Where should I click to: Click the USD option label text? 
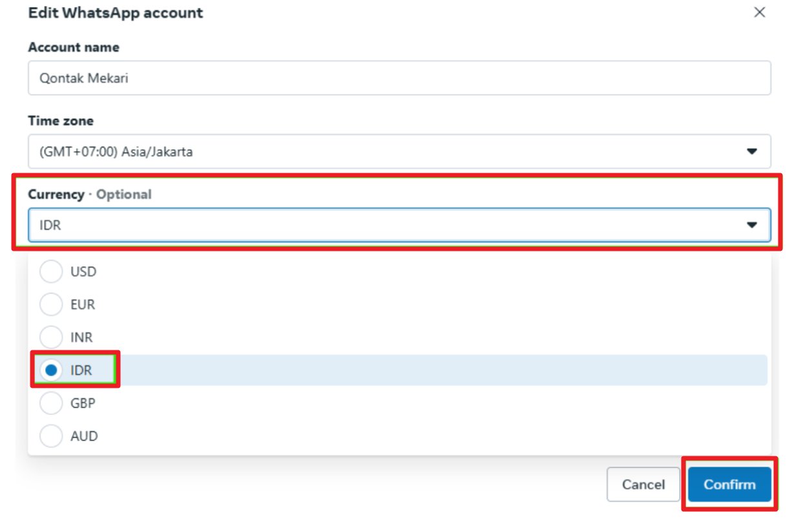[x=83, y=271]
